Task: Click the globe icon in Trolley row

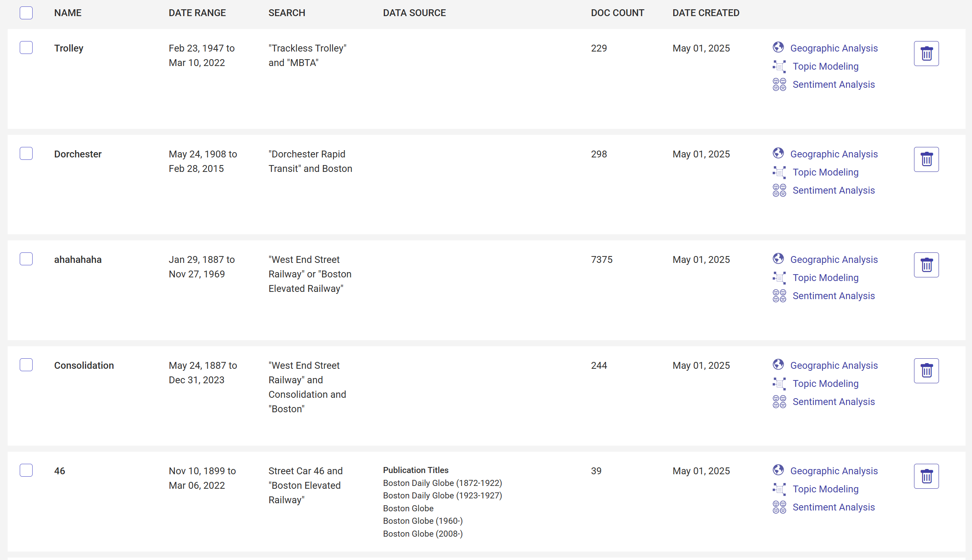Action: [778, 48]
